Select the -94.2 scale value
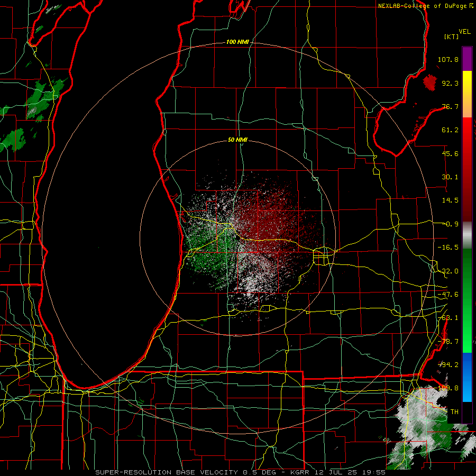476x476 pixels. click(448, 364)
